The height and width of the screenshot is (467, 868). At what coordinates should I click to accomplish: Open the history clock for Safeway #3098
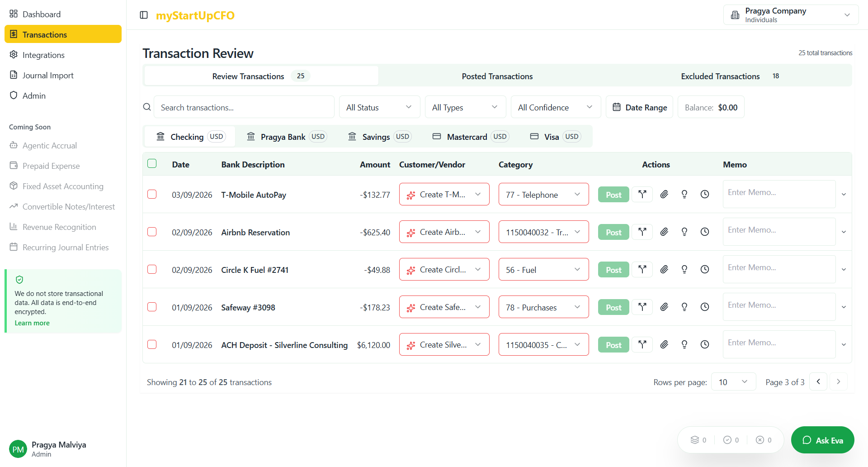pyautogui.click(x=704, y=307)
